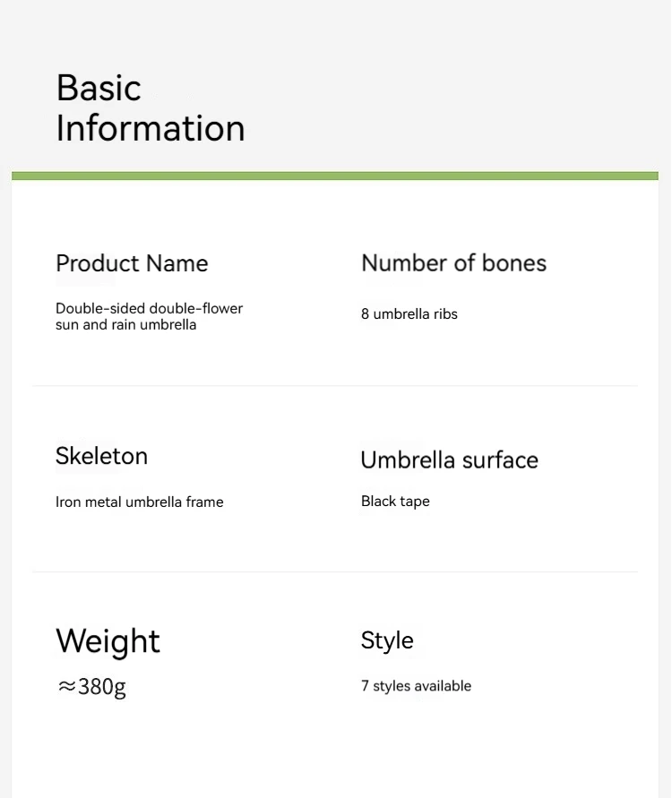Click the approximately-equal symbol before 380g
The height and width of the screenshot is (798, 672).
tap(66, 687)
